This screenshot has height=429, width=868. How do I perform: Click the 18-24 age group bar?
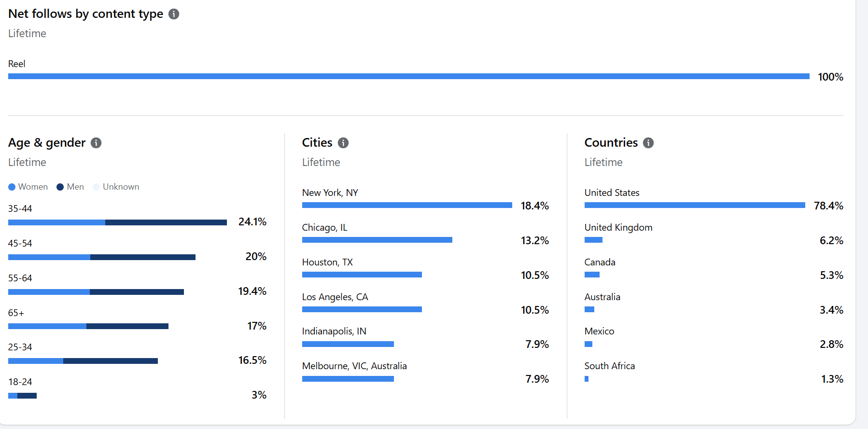click(x=22, y=396)
